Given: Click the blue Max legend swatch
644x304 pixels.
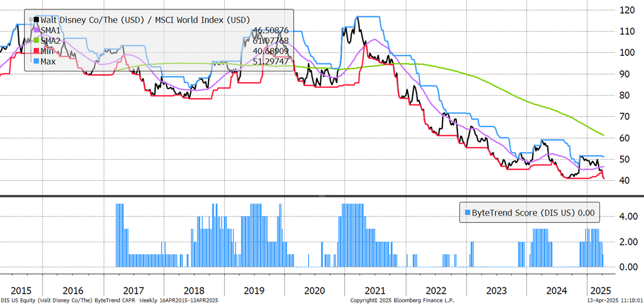Looking at the screenshot, I should click(x=36, y=61).
